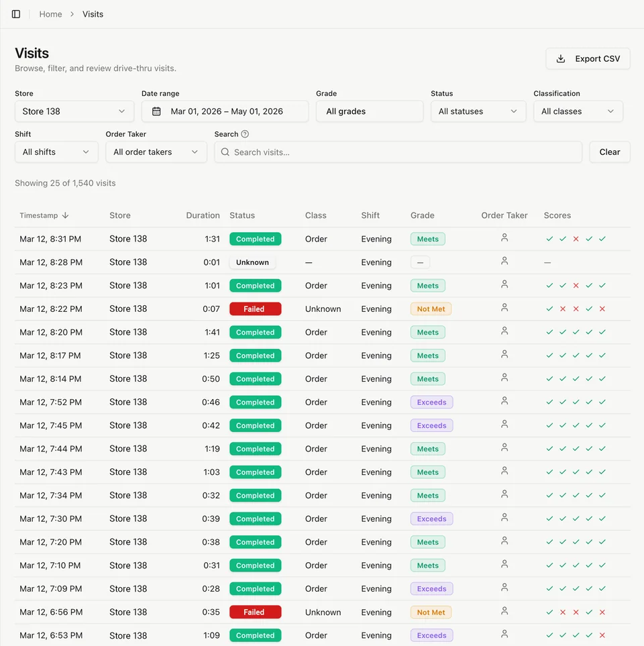Click the Duration column header

(203, 215)
